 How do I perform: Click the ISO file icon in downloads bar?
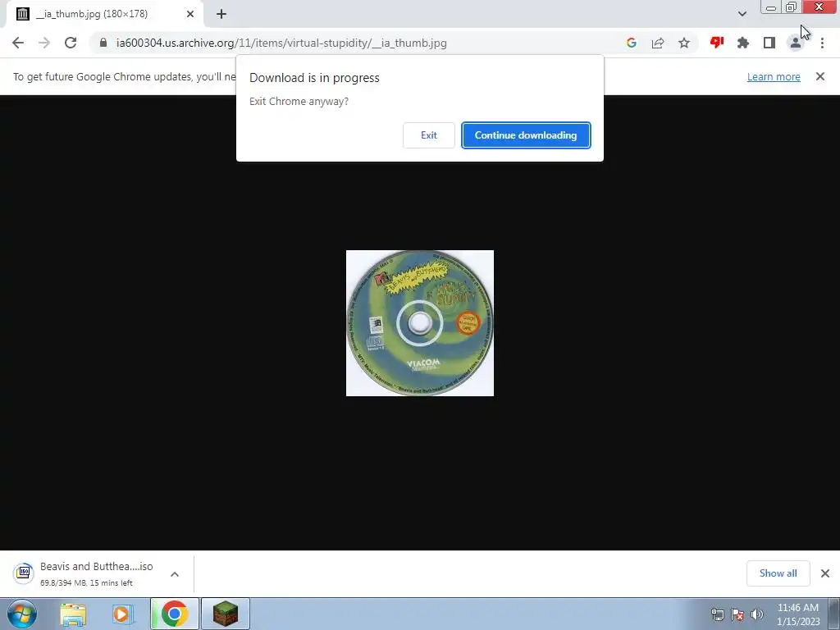point(24,573)
